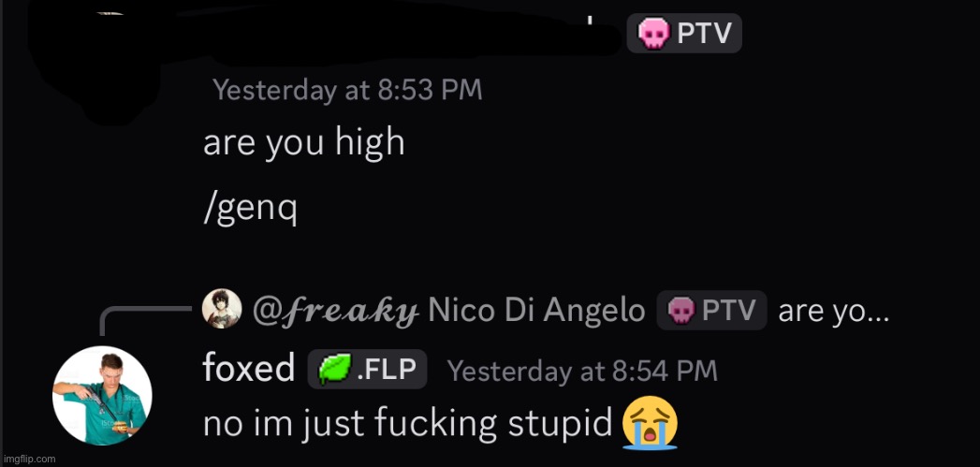Click the @freaky Nico Di Angelo mention
980x467 pixels.
(448, 310)
